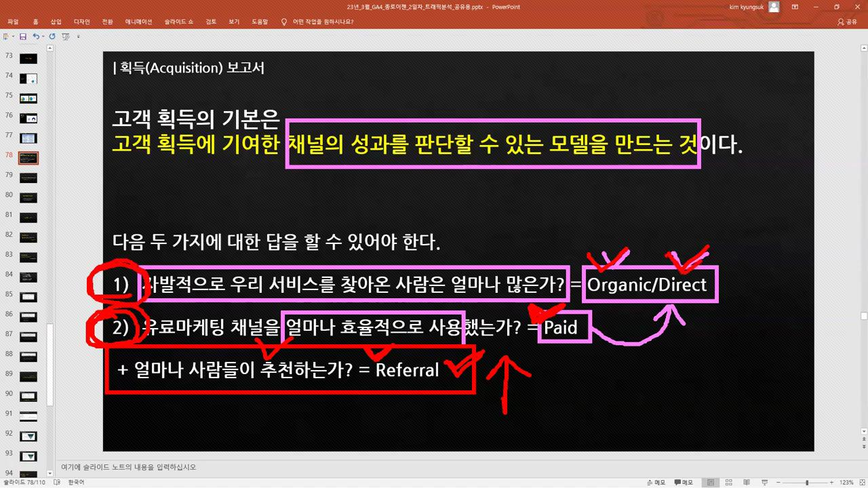Select slide 91 thumbnail
This screenshot has height=488, width=868.
coord(28,416)
